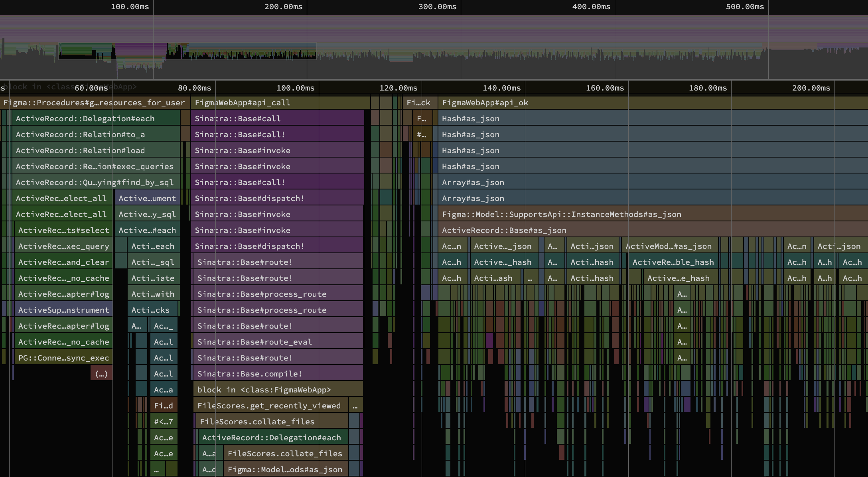Select the Sinatra::Base#route_eval frame's parent Sinatra::Base#route!
This screenshot has width=868, height=477.
(278, 326)
